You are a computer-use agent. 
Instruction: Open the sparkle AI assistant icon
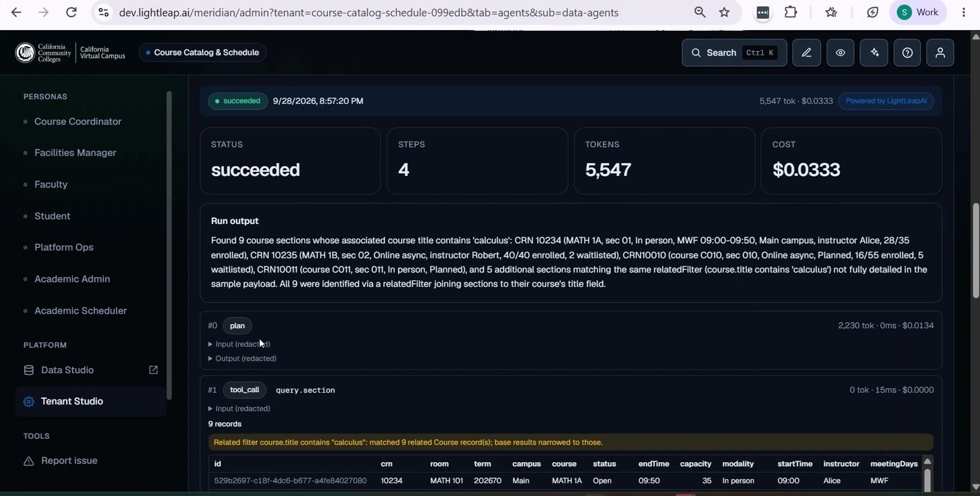874,53
